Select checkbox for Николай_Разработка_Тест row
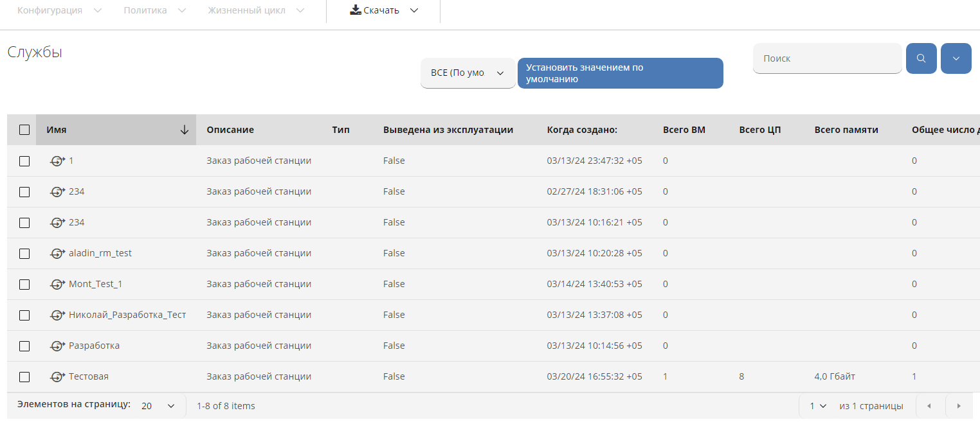Image resolution: width=980 pixels, height=422 pixels. [x=24, y=315]
